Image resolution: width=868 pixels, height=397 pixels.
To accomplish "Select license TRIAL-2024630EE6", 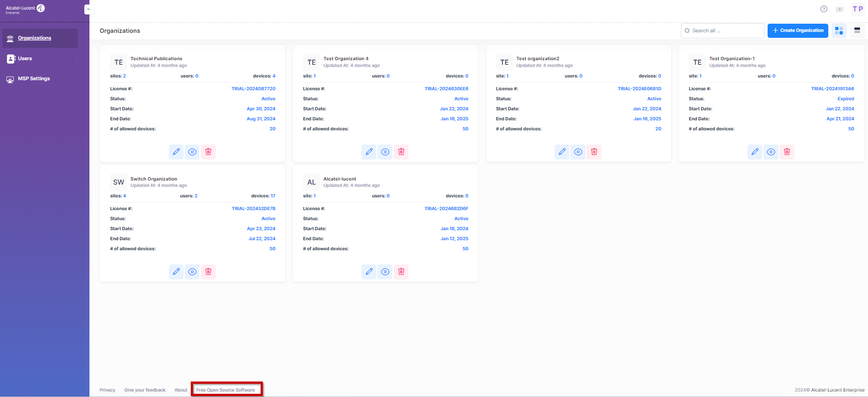I will [446, 89].
